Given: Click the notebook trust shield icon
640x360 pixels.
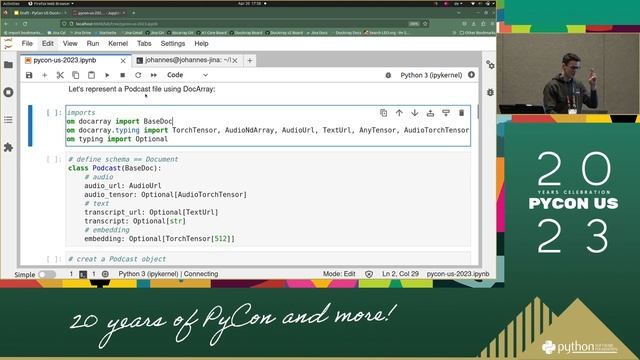Looking at the screenshot, I should point(369,274).
